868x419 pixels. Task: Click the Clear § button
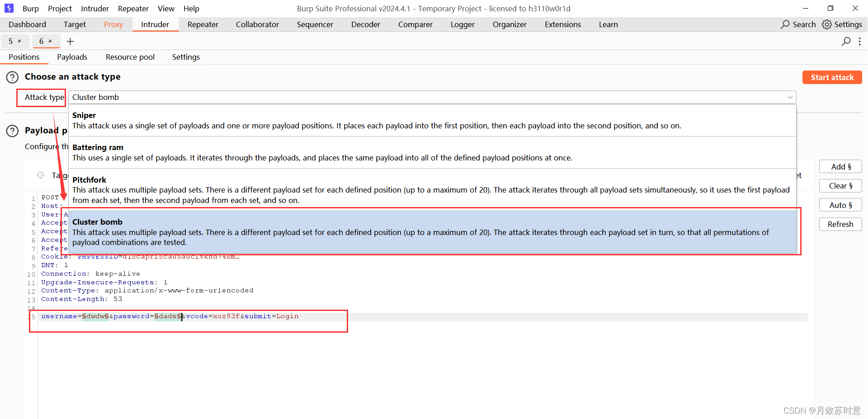[840, 186]
